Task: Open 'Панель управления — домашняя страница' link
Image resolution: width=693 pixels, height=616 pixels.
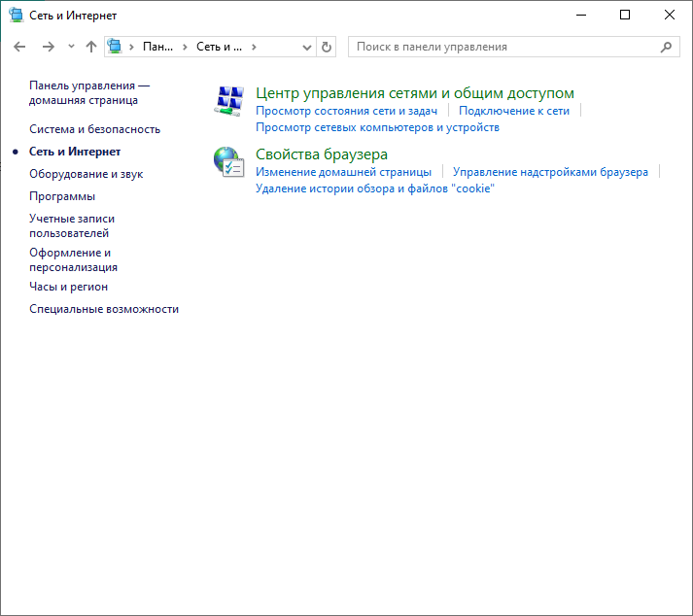Action: [89, 93]
